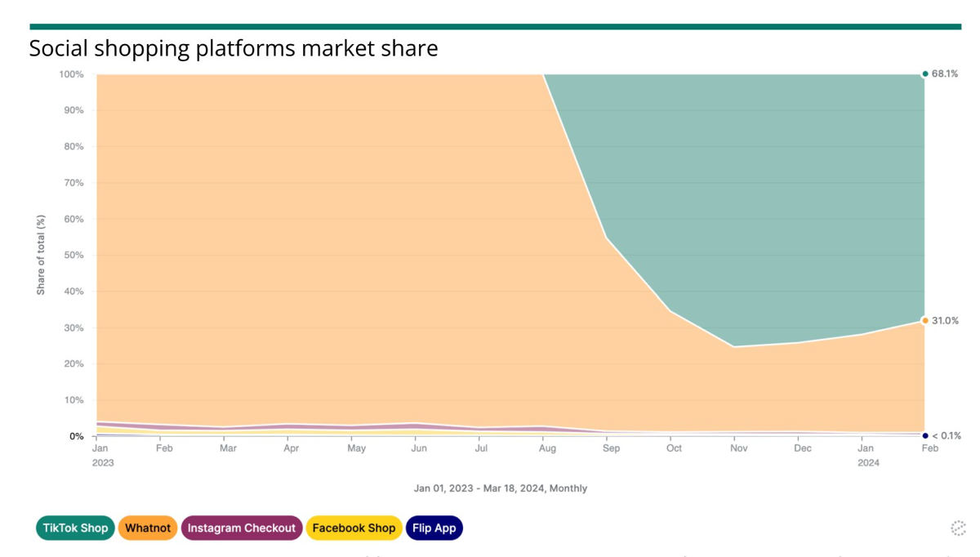
Task: Toggle Instagram Checkout legend pill
Action: point(242,528)
